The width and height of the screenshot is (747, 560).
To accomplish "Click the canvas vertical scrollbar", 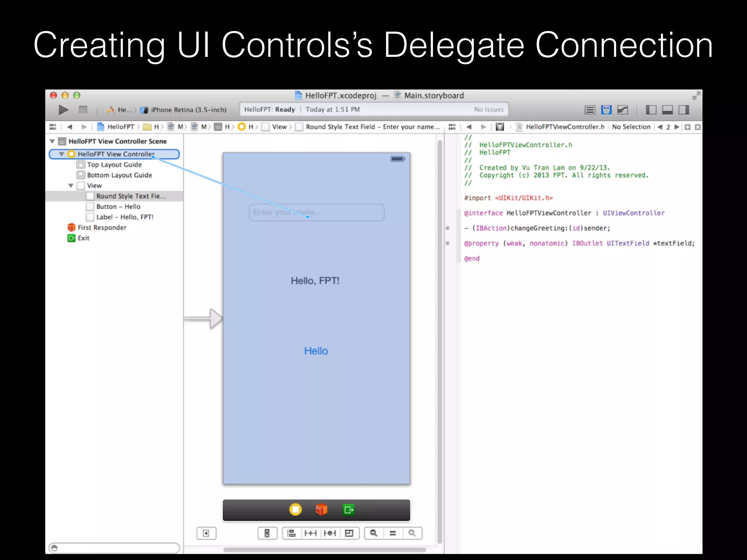I will (440, 342).
